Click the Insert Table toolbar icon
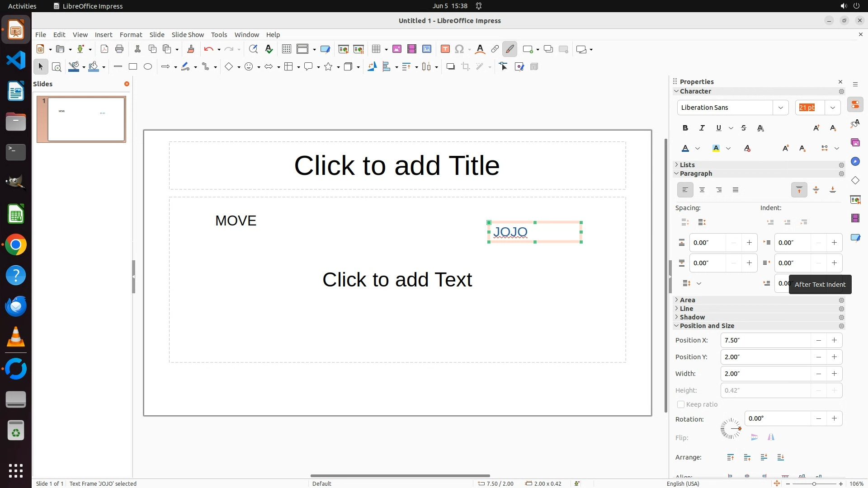This screenshot has height=488, width=868. 376,49
